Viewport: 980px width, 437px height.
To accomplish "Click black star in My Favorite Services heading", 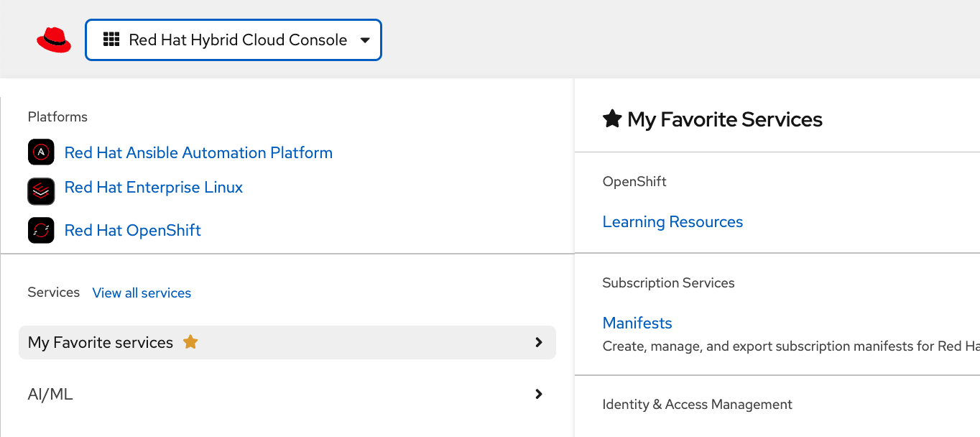I will click(x=612, y=119).
